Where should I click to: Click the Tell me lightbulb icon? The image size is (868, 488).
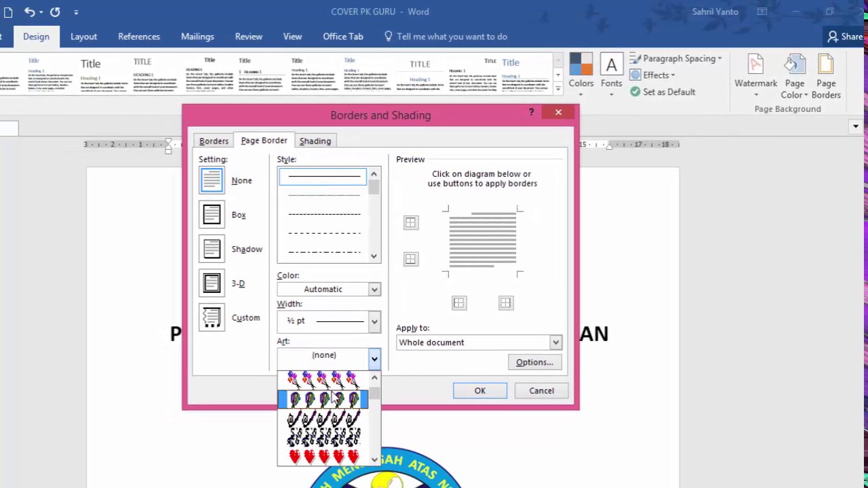[x=388, y=37]
